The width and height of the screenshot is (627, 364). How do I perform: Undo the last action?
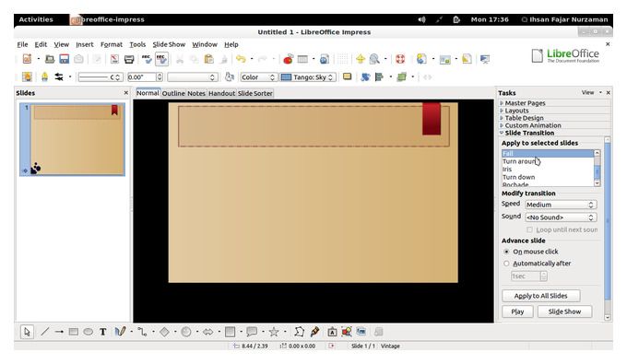[241, 59]
